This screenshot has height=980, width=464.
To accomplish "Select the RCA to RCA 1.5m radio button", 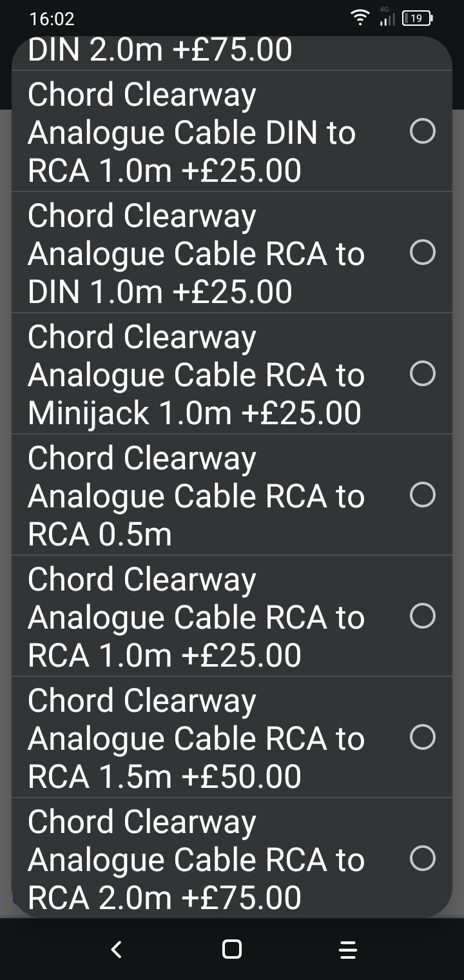I will click(423, 738).
